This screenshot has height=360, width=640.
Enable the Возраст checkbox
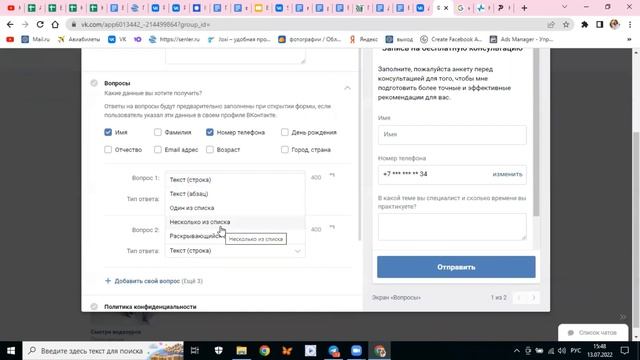click(210, 150)
